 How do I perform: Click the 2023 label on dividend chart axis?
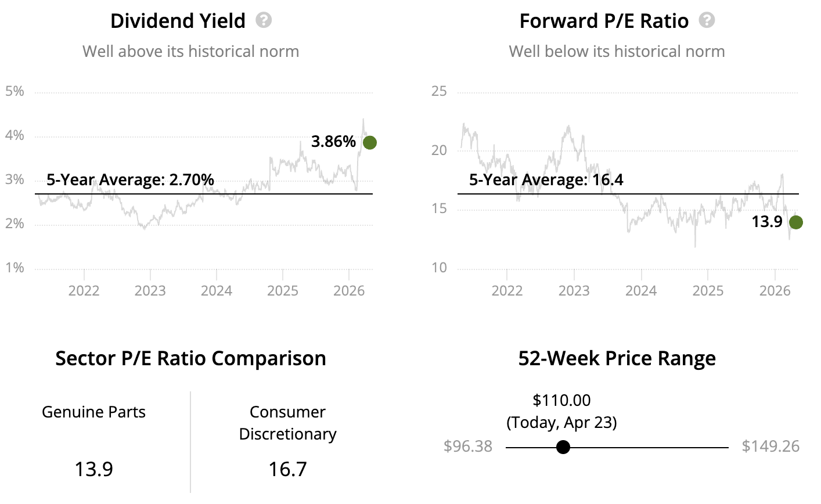click(x=150, y=290)
